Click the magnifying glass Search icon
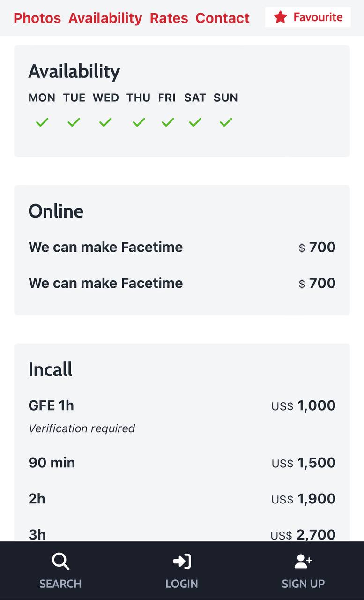Screen dimensions: 364x600 [60, 561]
